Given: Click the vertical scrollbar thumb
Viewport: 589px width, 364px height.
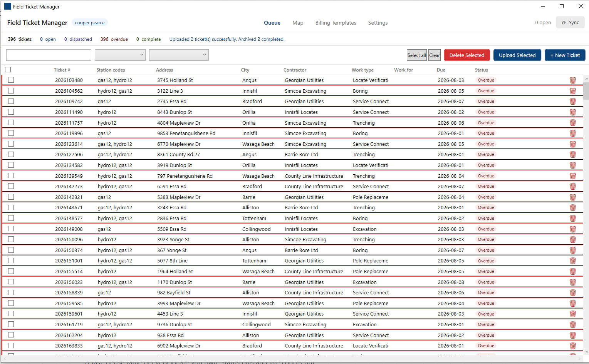Looking at the screenshot, I should point(586,91).
